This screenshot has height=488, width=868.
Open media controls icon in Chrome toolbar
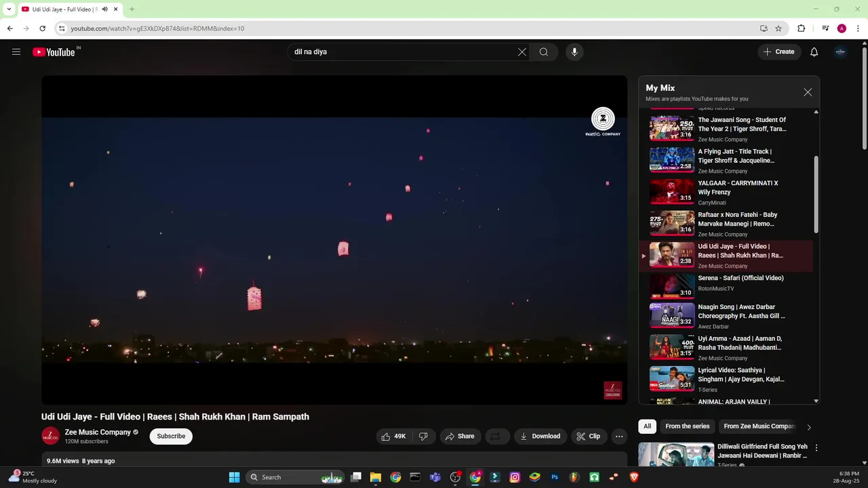825,28
